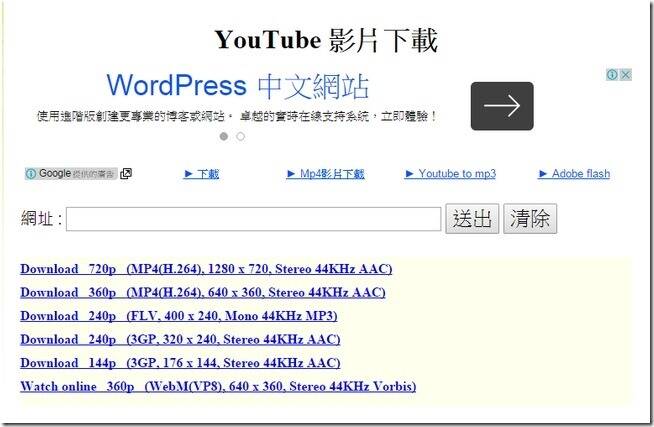
Task: Click the 清除 clear button
Action: point(530,219)
